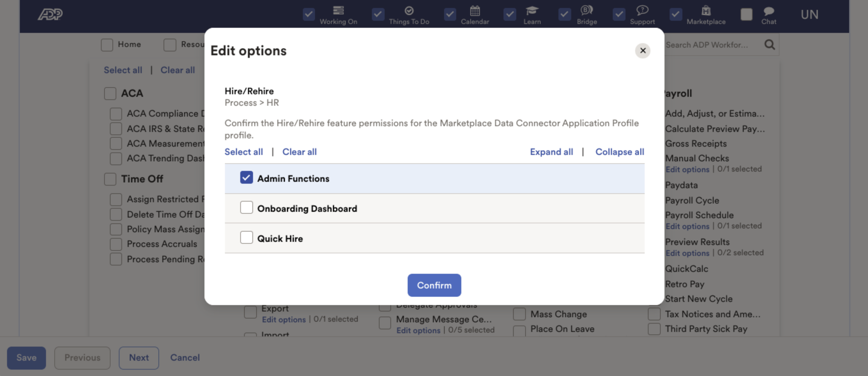The image size is (868, 376).
Task: Collapse all Hire/Rehire feature options
Action: coord(620,152)
